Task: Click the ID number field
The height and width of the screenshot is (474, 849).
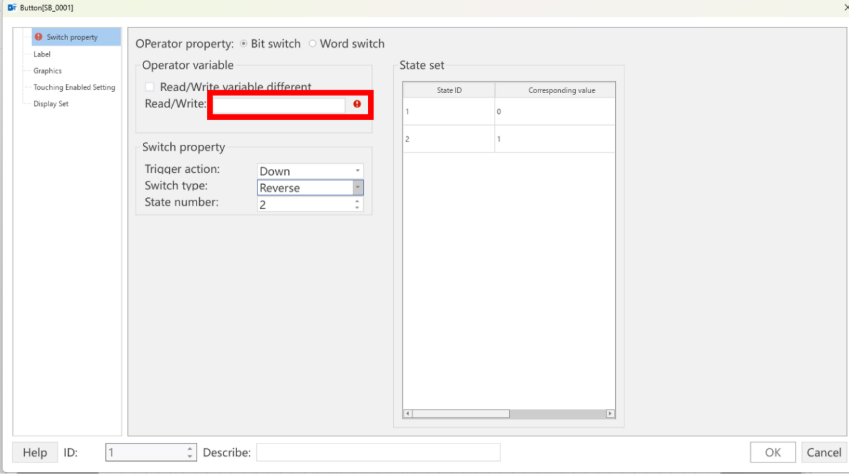Action: (x=145, y=452)
